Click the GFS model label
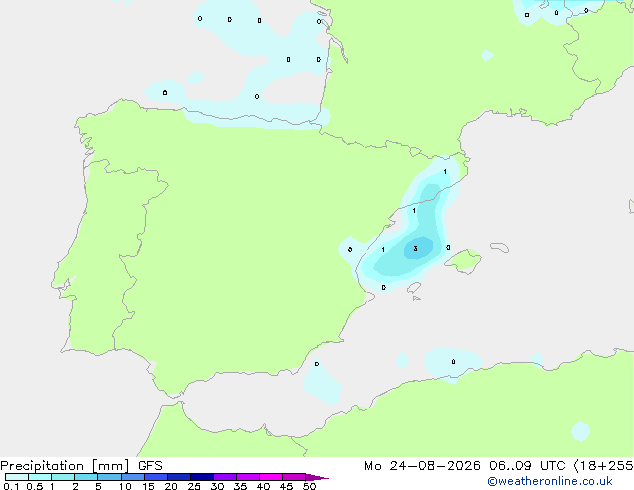 (150, 466)
